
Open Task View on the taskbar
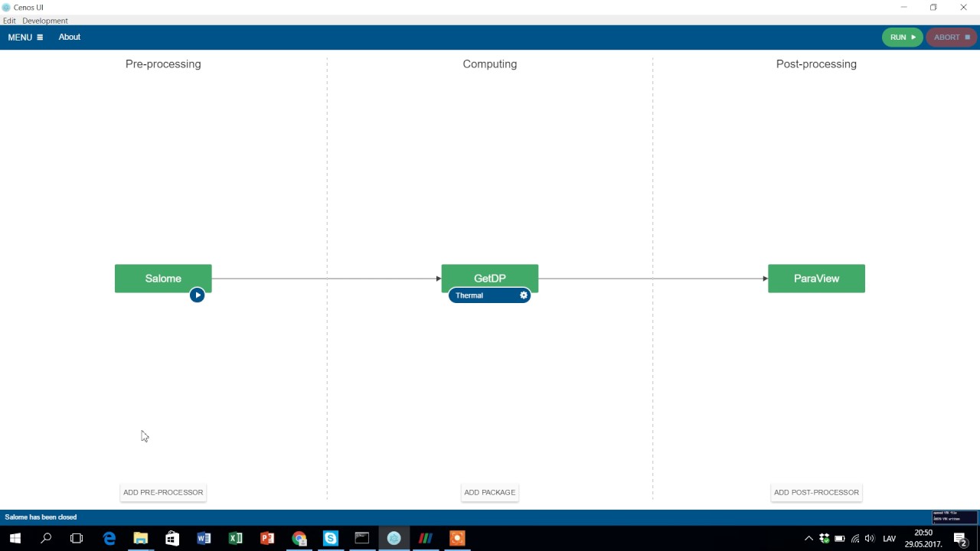(77, 538)
